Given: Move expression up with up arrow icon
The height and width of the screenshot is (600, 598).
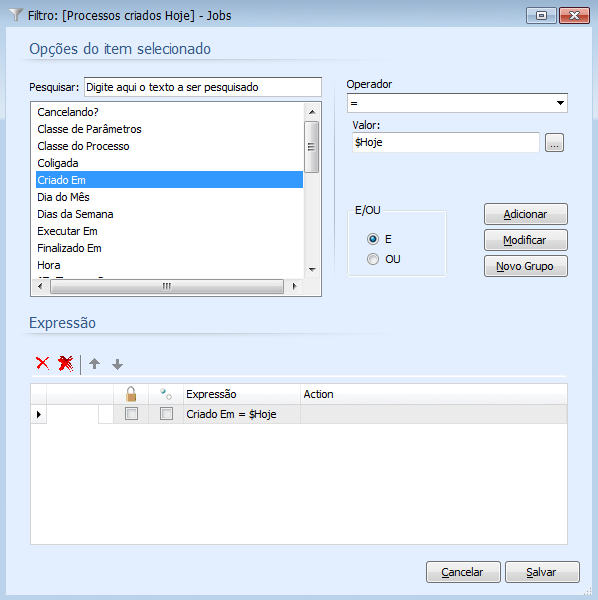Looking at the screenshot, I should pos(95,363).
